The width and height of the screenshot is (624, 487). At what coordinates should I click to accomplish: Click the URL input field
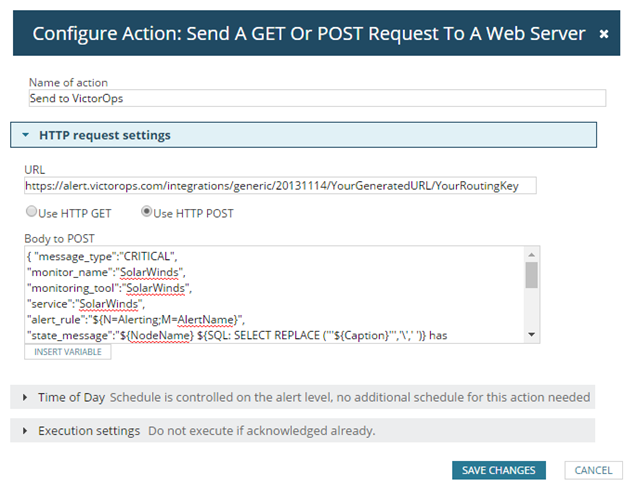[281, 185]
